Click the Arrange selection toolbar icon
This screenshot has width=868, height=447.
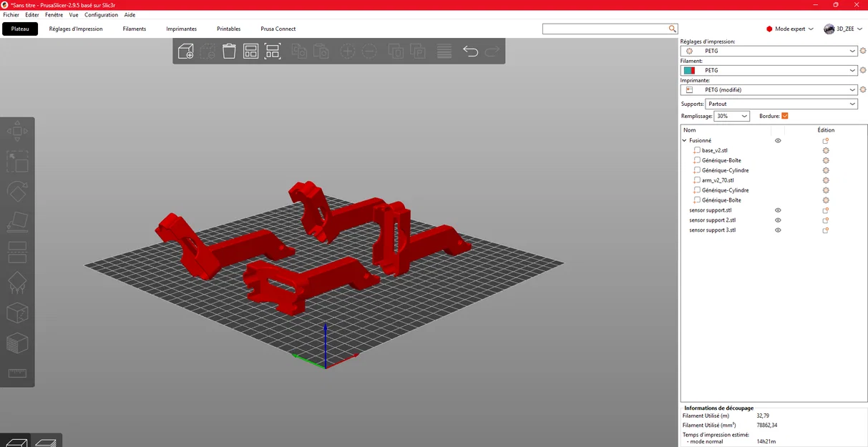point(273,51)
